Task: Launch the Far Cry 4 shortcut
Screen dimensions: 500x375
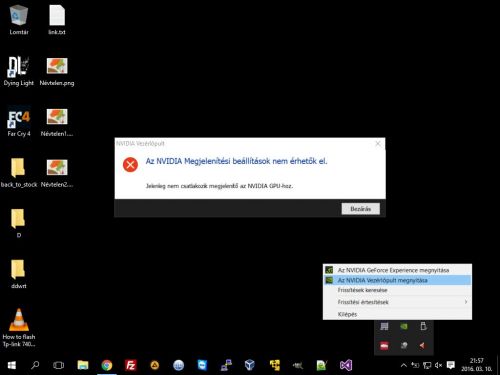Action: 19,122
